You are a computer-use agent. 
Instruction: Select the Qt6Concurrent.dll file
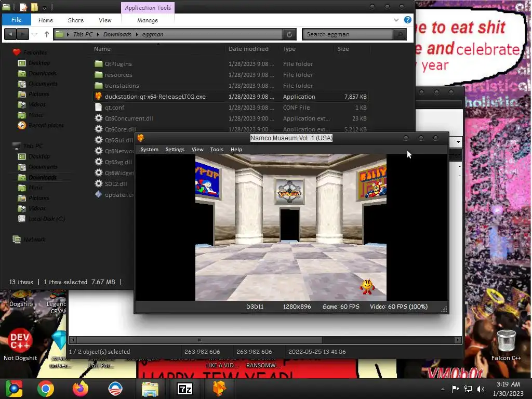point(129,118)
